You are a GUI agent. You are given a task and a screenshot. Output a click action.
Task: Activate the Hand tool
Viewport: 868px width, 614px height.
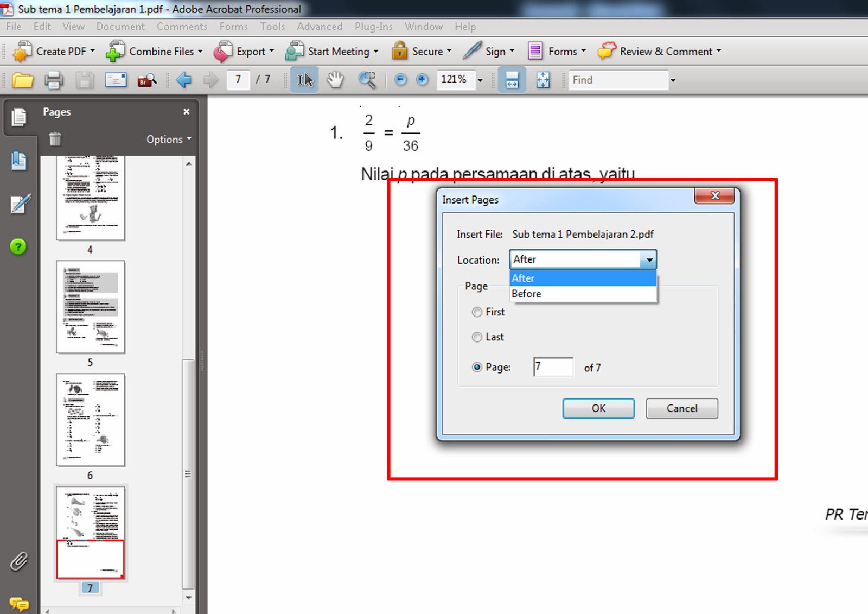(x=335, y=80)
